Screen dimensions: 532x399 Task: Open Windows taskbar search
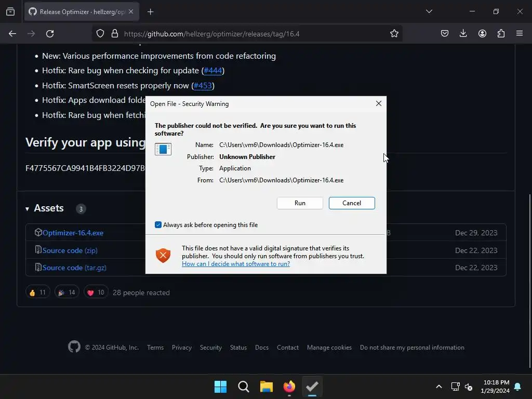pos(244,387)
